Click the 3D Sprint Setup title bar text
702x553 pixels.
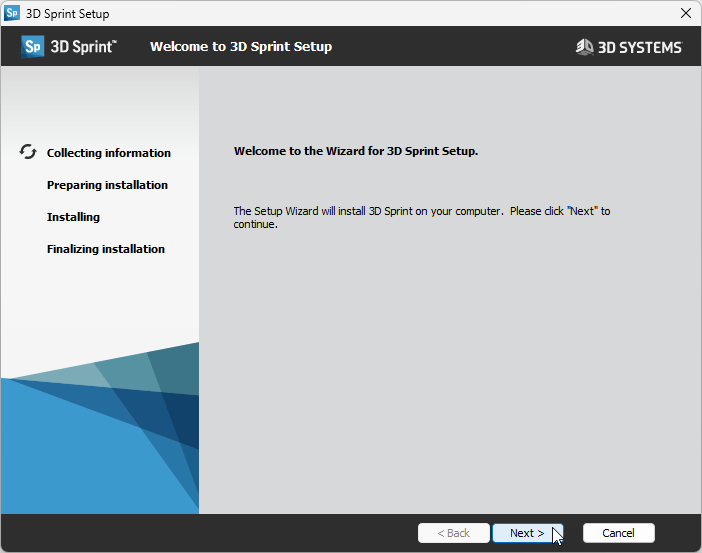pyautogui.click(x=68, y=13)
